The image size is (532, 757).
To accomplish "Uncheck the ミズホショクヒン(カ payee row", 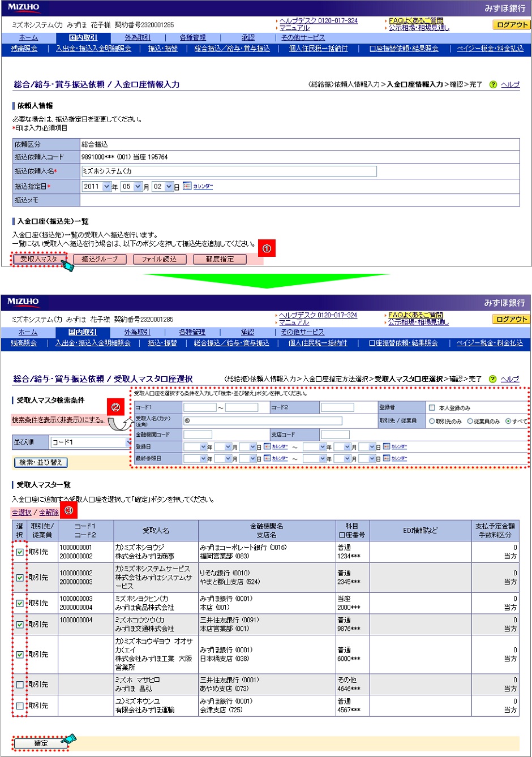I will tap(20, 603).
